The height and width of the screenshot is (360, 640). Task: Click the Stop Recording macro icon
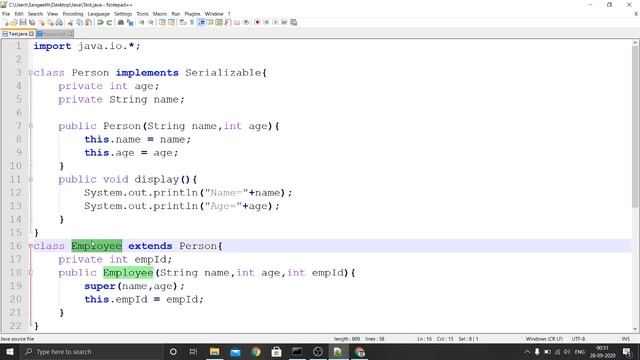click(266, 22)
